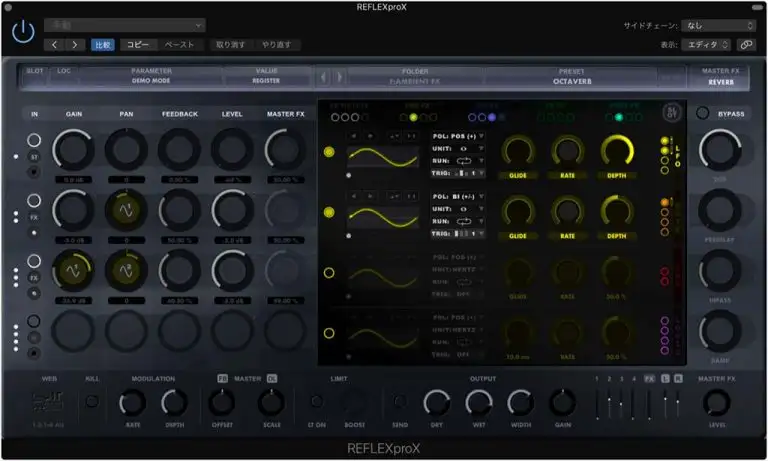Toggle second row IN circle

[34, 200]
